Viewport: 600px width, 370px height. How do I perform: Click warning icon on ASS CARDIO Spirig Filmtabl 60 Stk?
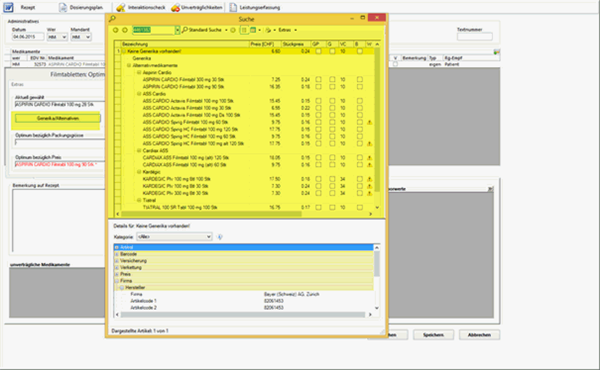click(x=370, y=122)
